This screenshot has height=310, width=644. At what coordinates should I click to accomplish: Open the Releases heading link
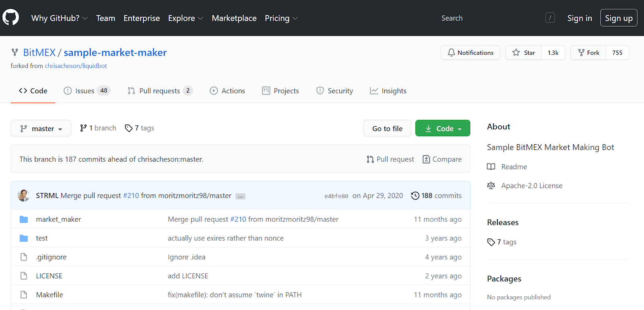point(503,222)
